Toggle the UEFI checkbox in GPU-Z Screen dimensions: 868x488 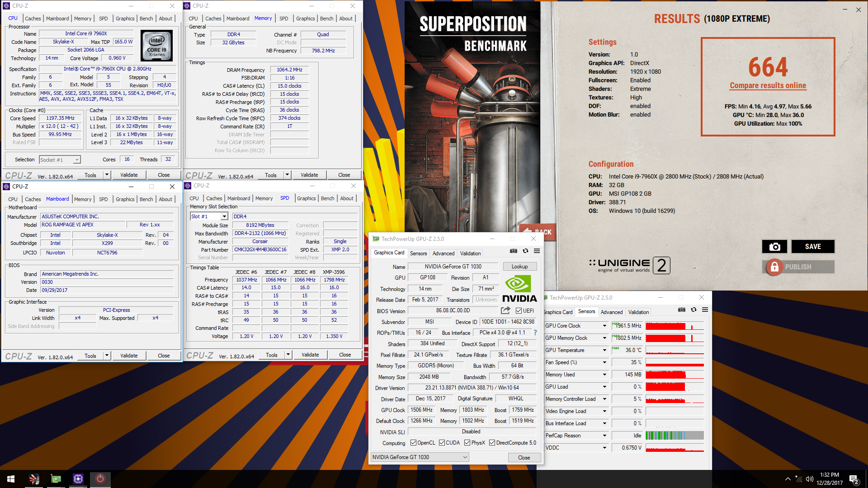(x=519, y=311)
